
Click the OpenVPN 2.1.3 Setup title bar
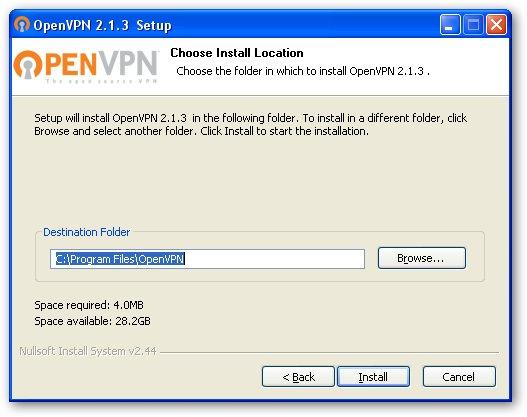[235, 25]
